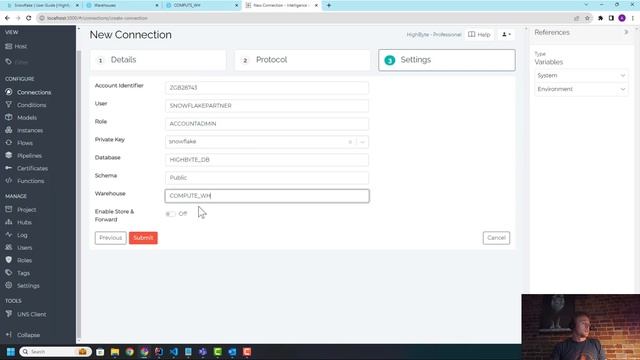Open the Pipelines page
640x360 pixels.
pyautogui.click(x=24, y=156)
